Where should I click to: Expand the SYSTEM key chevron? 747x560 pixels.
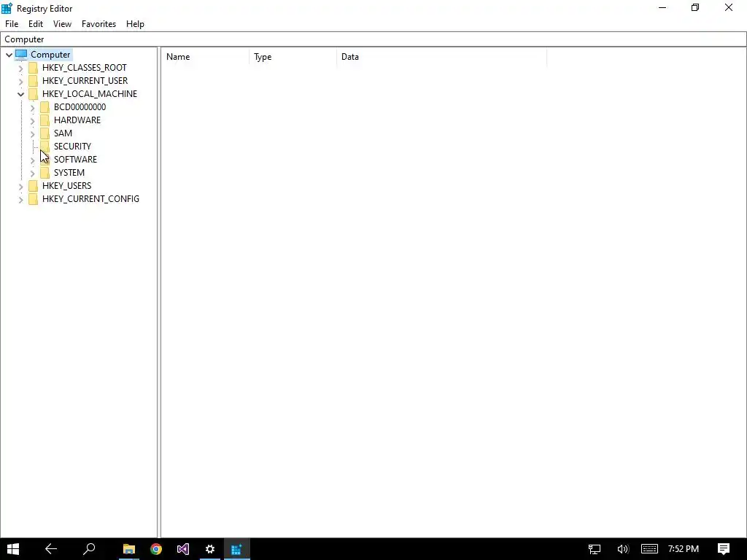[x=32, y=173]
